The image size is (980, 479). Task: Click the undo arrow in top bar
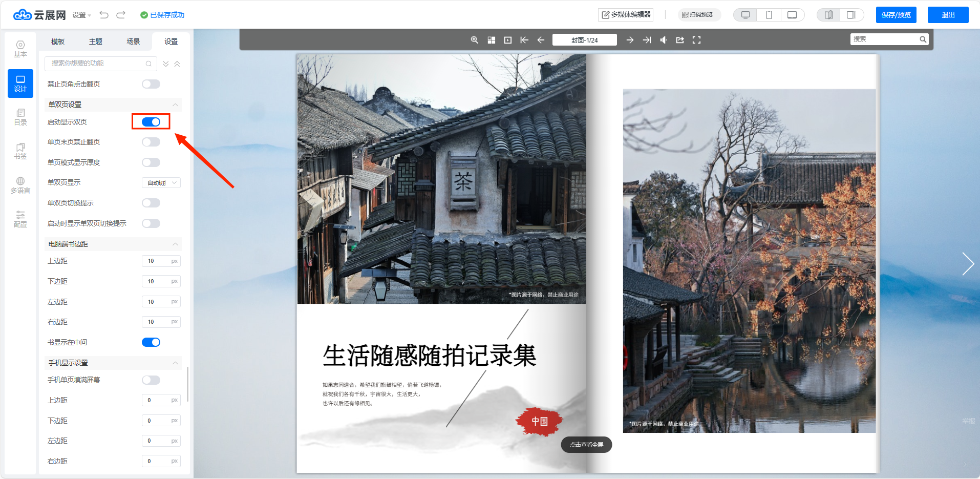point(104,15)
